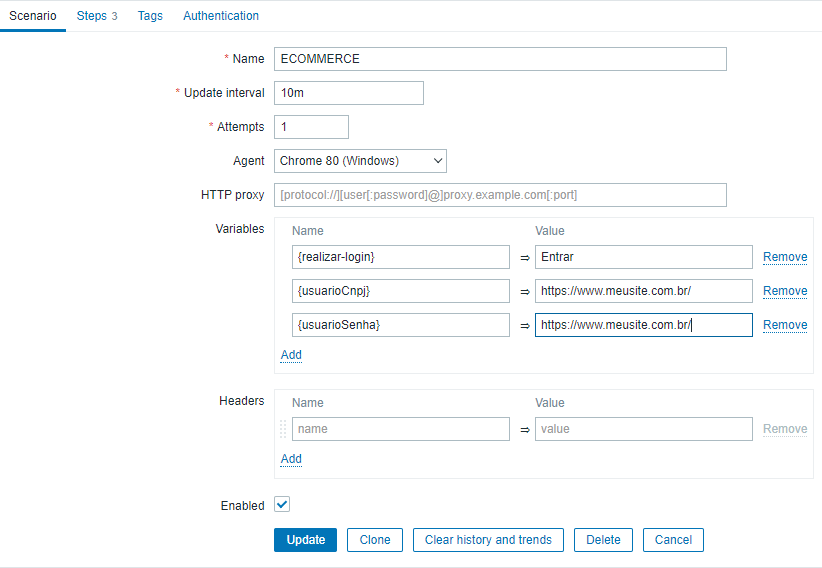Add a new variable row
The width and height of the screenshot is (822, 568).
[x=291, y=355]
